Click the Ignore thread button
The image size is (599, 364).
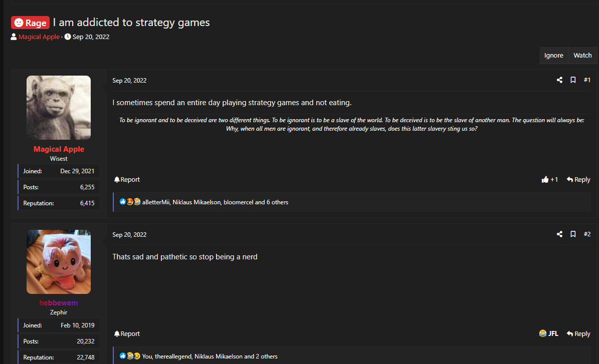click(x=553, y=55)
